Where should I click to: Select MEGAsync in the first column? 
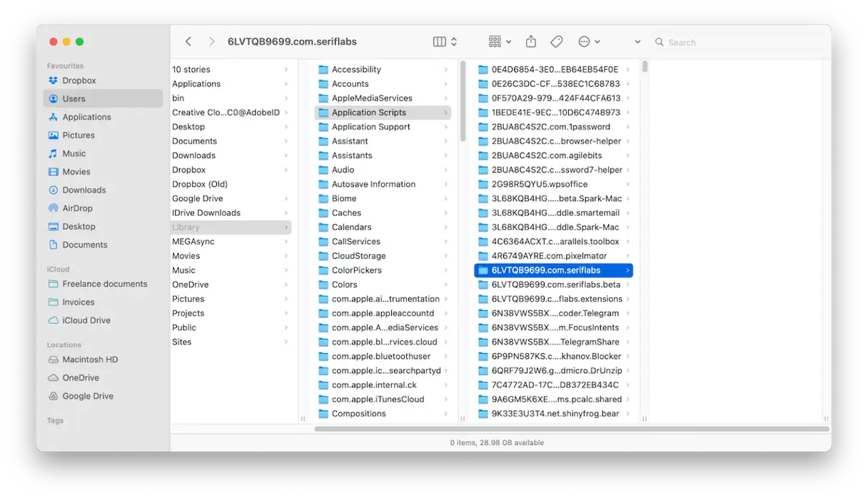pyautogui.click(x=231, y=241)
